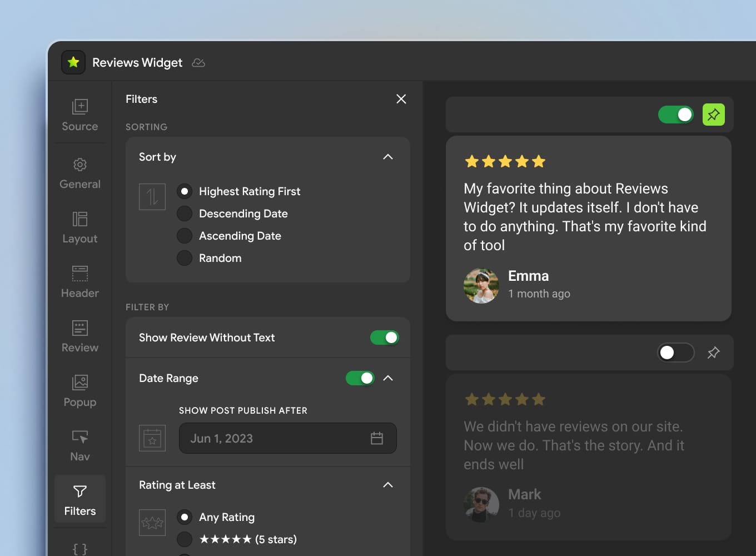The height and width of the screenshot is (556, 756).
Task: Choose Ascending Date sorting
Action: 185,236
